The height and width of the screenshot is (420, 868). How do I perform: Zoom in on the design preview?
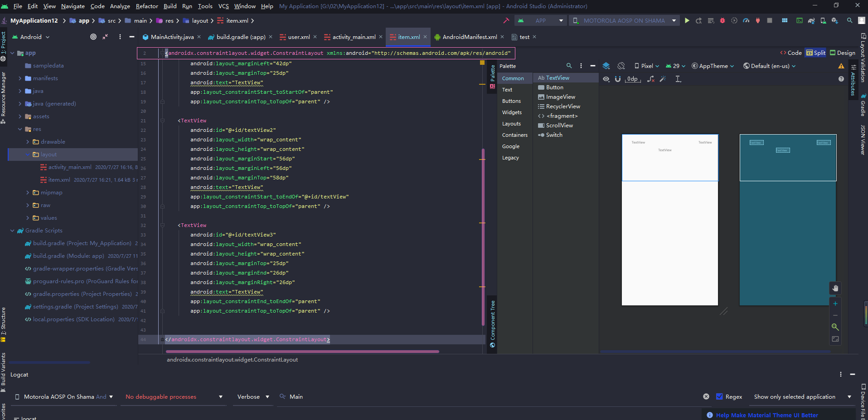tap(835, 304)
